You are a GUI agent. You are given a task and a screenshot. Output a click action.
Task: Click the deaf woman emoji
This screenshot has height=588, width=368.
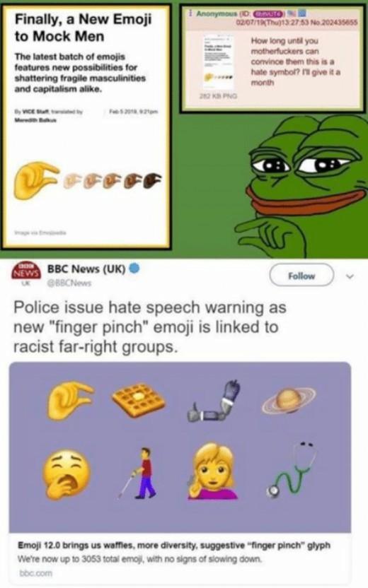click(212, 472)
